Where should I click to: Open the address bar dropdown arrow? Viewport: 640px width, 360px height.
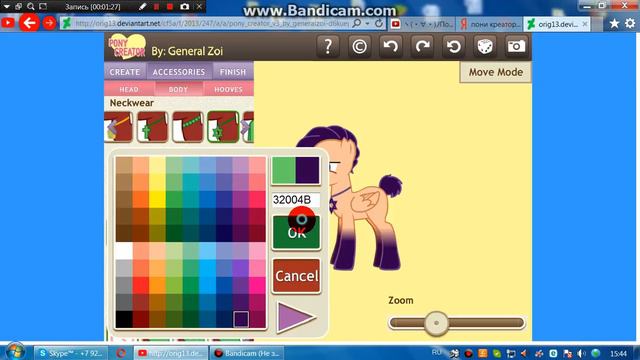point(367,24)
